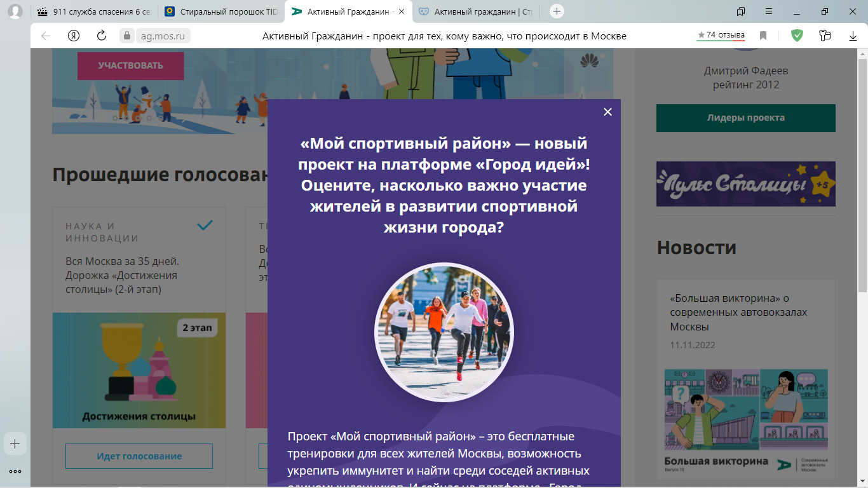Go back with the browser back arrow
This screenshot has height=488, width=868.
pyautogui.click(x=46, y=36)
